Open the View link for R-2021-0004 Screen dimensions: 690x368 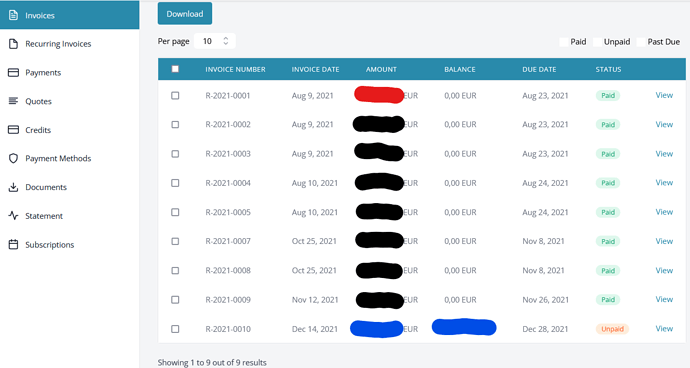point(664,182)
